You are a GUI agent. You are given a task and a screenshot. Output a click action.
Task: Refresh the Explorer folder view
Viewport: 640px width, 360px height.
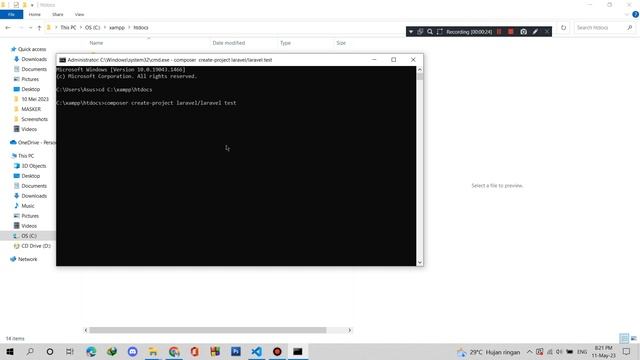click(x=563, y=28)
